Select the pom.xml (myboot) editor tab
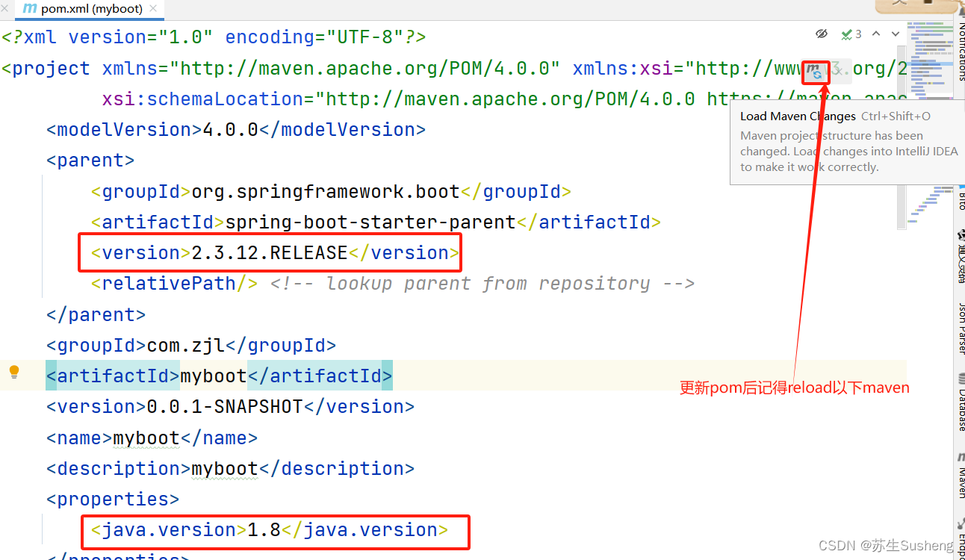The width and height of the screenshot is (965, 560). (90, 9)
